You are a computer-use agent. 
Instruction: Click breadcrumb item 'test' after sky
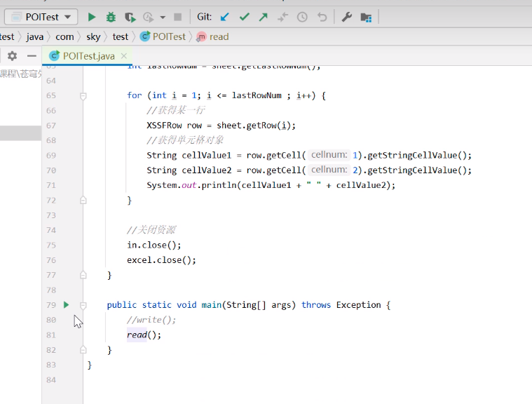(121, 36)
